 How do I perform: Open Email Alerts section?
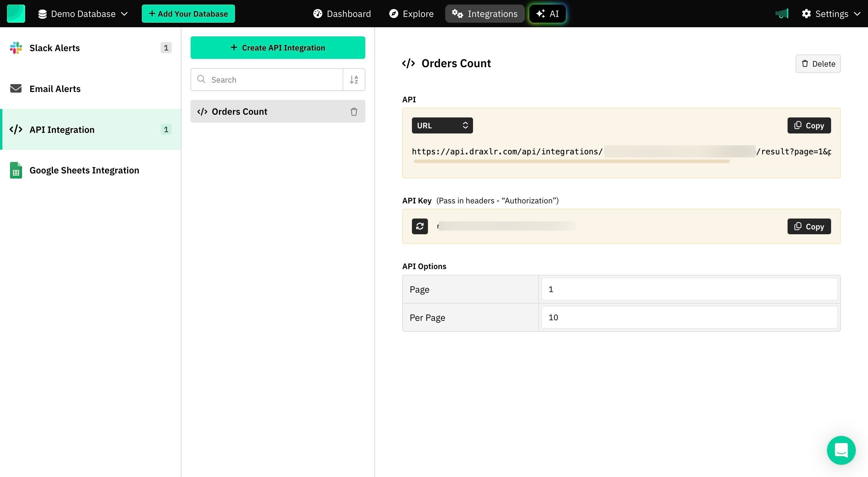click(x=55, y=89)
